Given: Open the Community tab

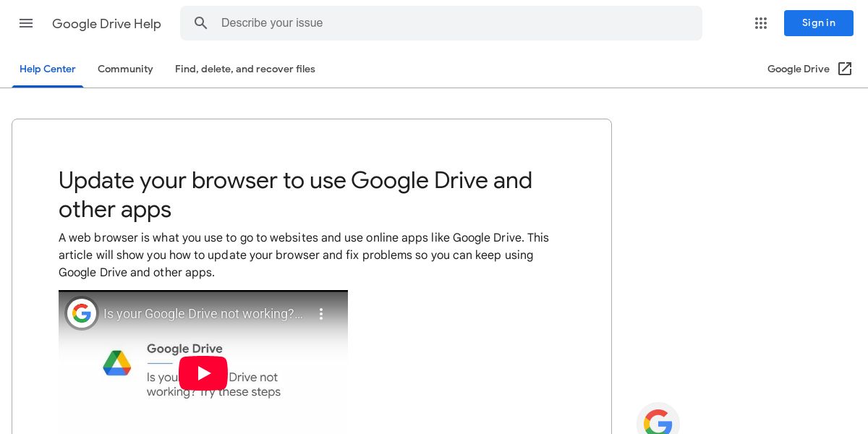Looking at the screenshot, I should pyautogui.click(x=125, y=69).
